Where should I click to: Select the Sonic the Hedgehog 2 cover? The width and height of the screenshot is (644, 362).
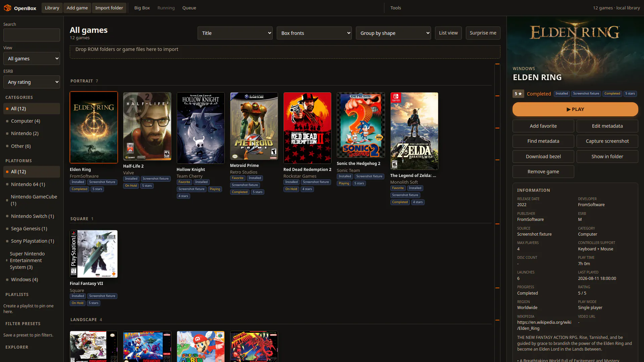(361, 125)
